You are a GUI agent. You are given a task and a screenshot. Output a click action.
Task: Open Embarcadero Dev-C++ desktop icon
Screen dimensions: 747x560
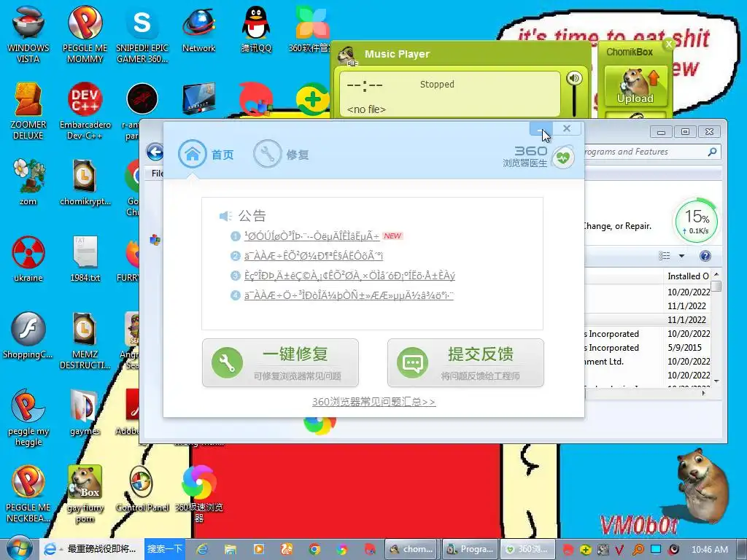tap(85, 111)
